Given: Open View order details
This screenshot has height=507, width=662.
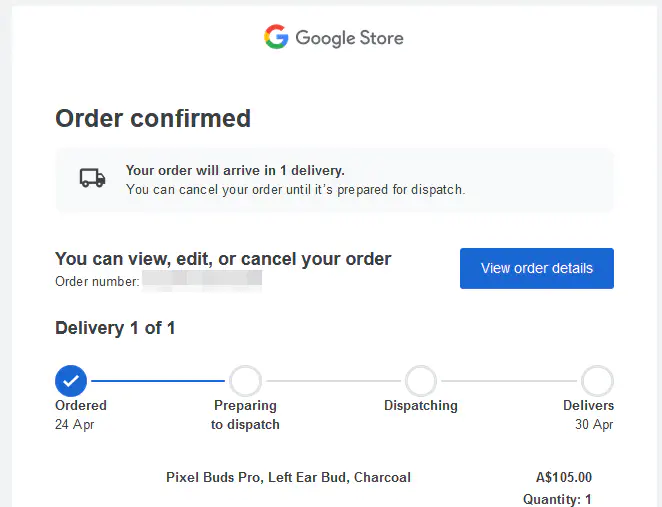Looking at the screenshot, I should point(536,268).
